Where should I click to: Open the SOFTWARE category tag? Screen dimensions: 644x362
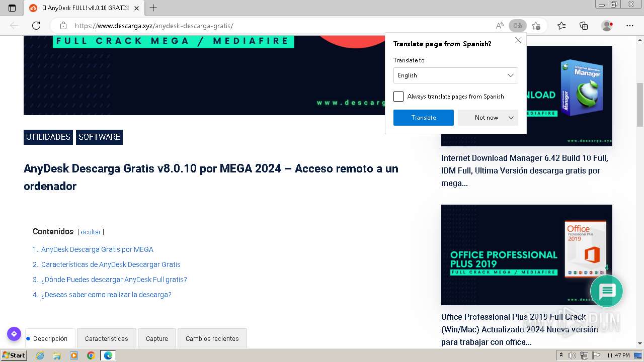coord(99,137)
